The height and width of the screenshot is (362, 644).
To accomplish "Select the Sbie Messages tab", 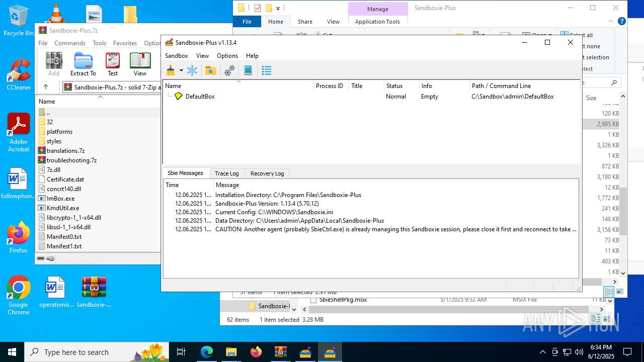I will pyautogui.click(x=185, y=173).
